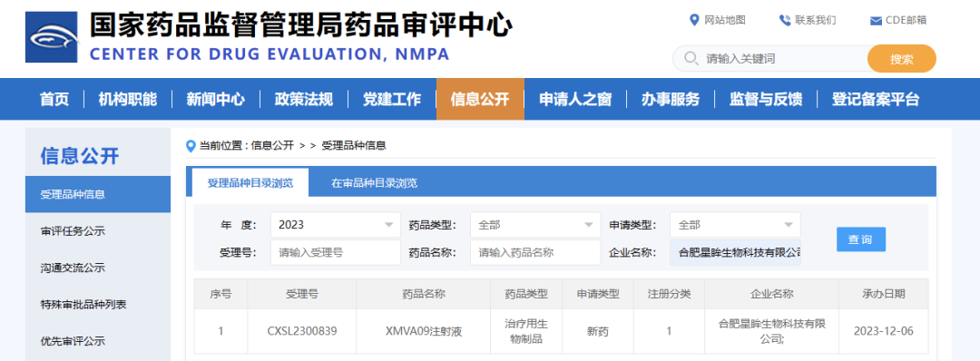Open 机构职能 navigation item
980x361 pixels.
point(128,99)
